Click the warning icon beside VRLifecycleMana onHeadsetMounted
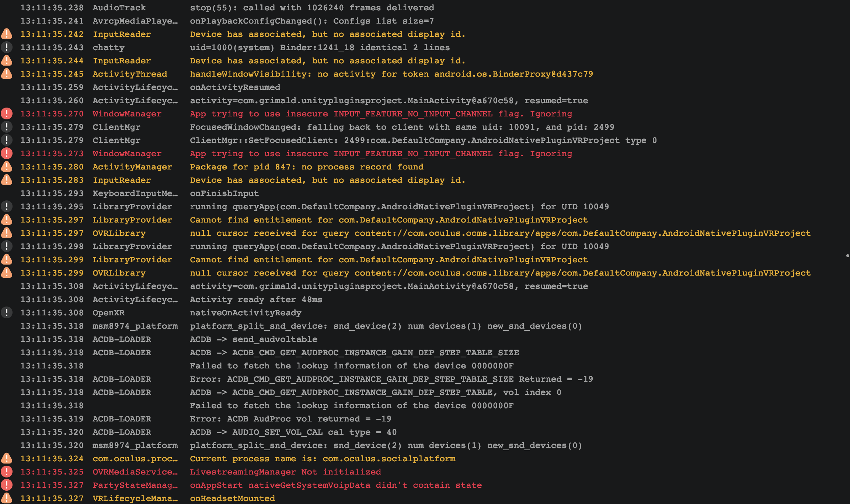Image resolution: width=850 pixels, height=504 pixels. click(6, 498)
